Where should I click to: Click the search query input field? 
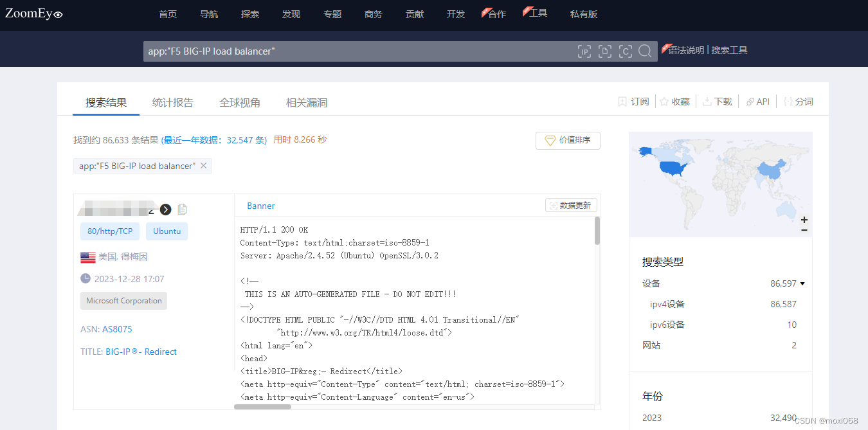point(359,51)
